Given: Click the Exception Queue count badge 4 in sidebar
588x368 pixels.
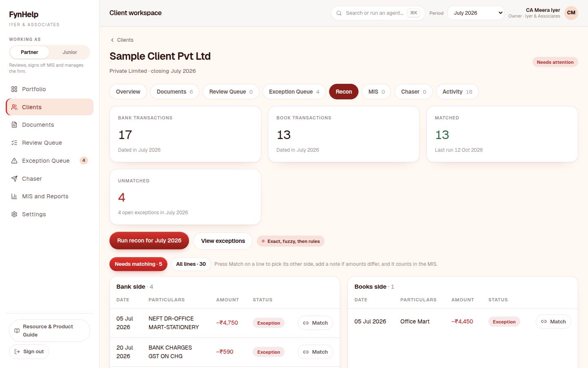Looking at the screenshot, I should (84, 161).
